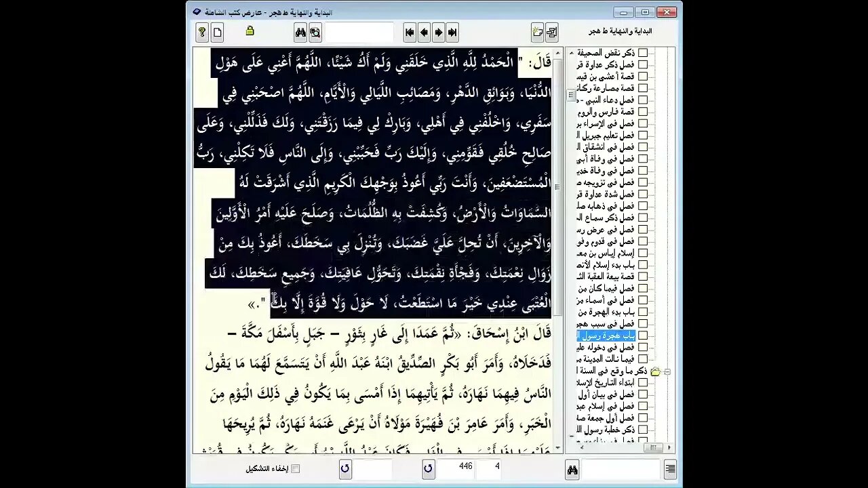The height and width of the screenshot is (488, 868).
Task: Click the bottom-right binoculars search icon
Action: [x=572, y=468]
